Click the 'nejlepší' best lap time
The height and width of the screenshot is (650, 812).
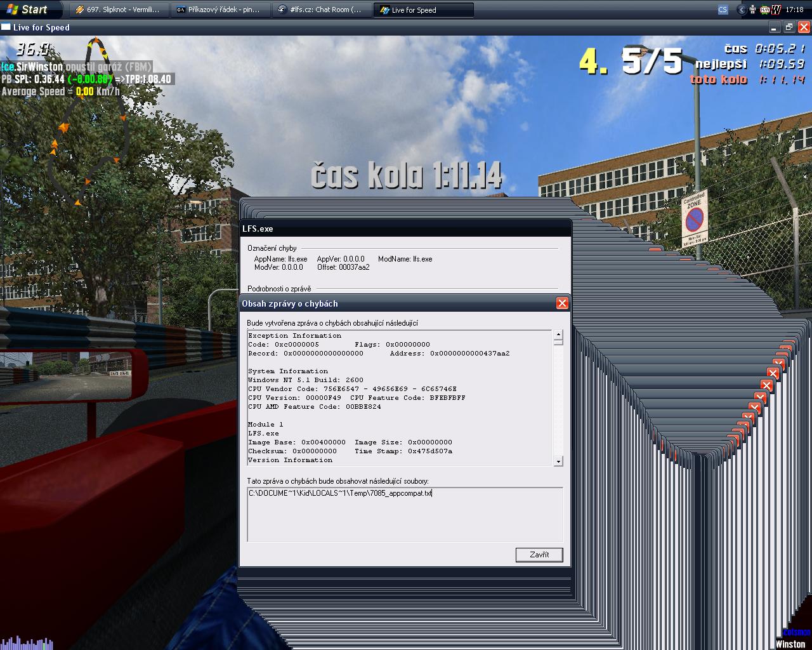(750, 64)
